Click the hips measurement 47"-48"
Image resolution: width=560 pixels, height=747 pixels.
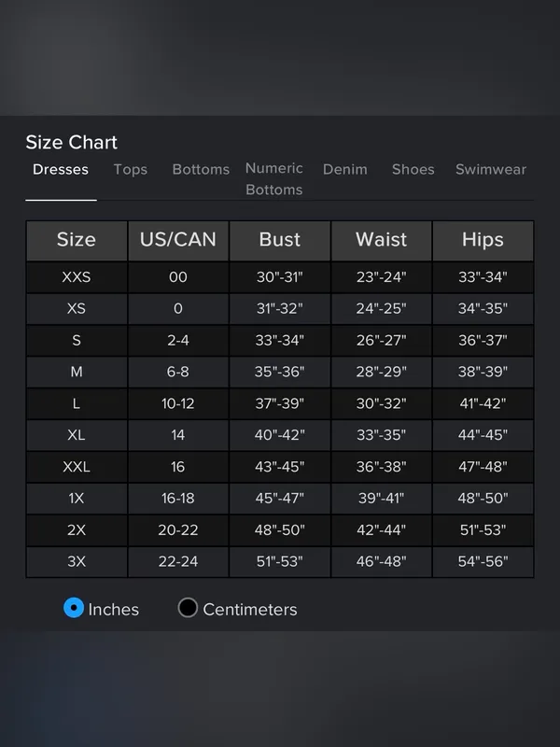click(x=483, y=467)
